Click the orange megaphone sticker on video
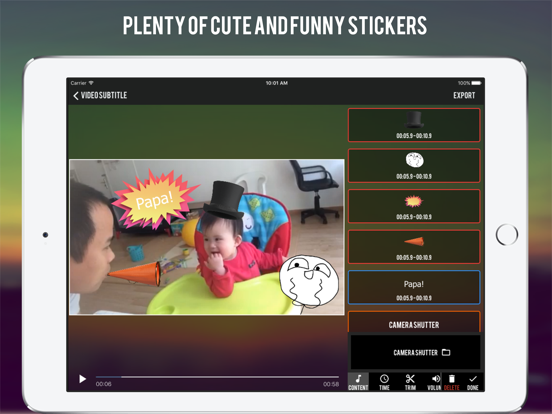Screen dimensions: 552x414 [x=135, y=274]
